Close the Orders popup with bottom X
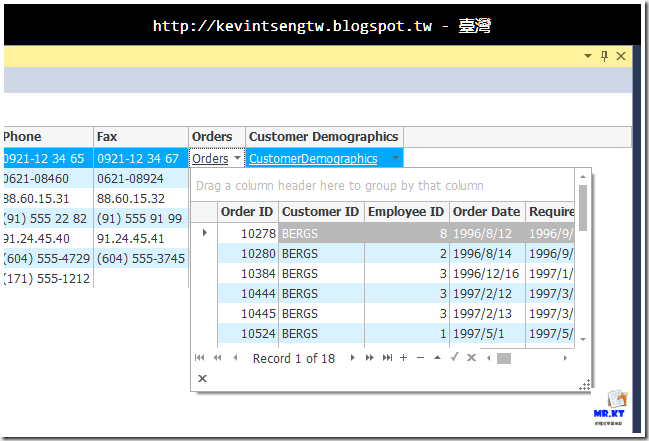Screen dimensions: 649x441 coord(202,378)
